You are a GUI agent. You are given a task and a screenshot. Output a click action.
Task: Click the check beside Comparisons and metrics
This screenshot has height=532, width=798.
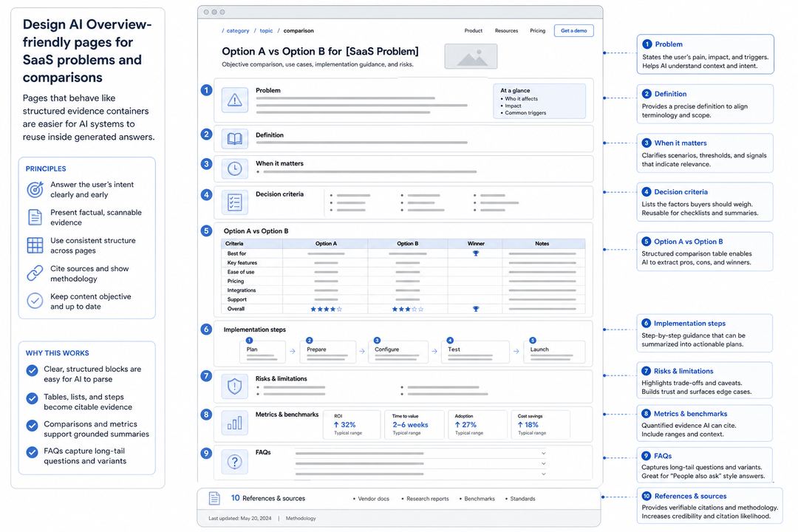click(32, 425)
